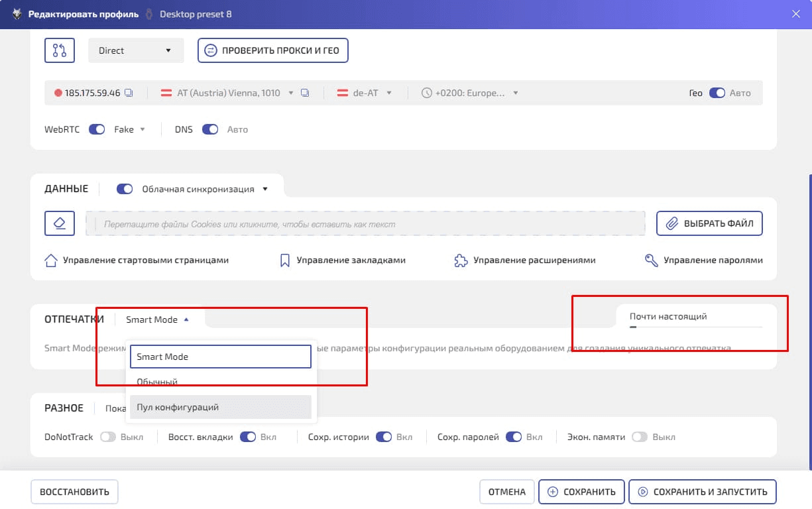Enable Экон. памяти switch

click(640, 437)
